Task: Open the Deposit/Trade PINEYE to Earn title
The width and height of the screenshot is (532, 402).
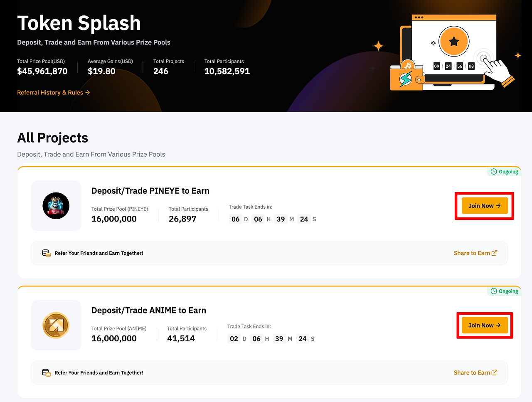Action: point(150,191)
